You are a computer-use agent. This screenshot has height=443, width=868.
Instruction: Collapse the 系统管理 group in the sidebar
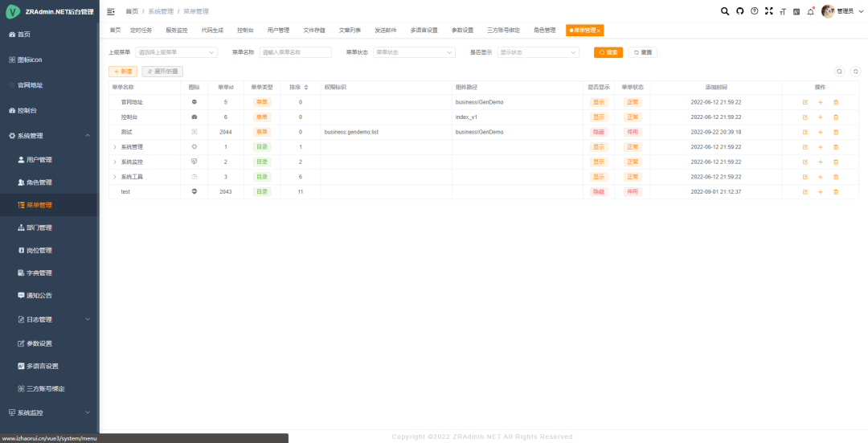[88, 136]
